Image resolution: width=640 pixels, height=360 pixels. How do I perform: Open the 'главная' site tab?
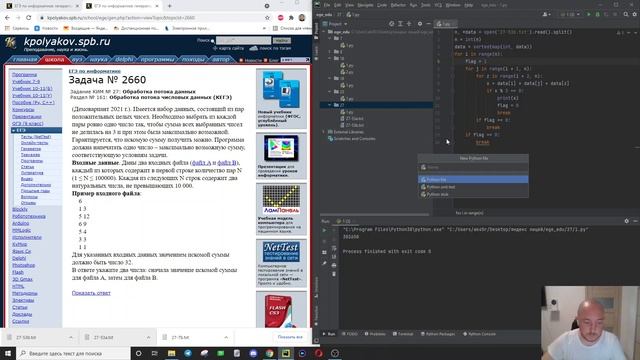[x=25, y=60]
